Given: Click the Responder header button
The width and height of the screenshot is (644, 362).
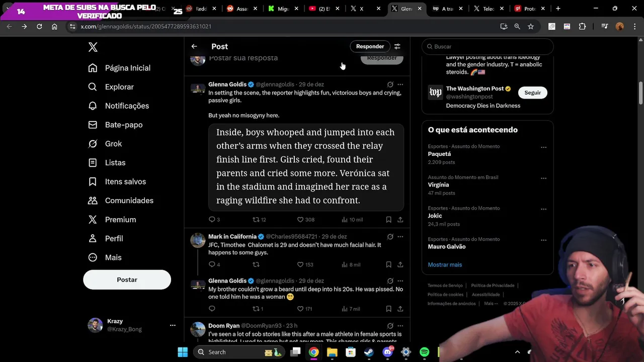Looking at the screenshot, I should pyautogui.click(x=370, y=46).
